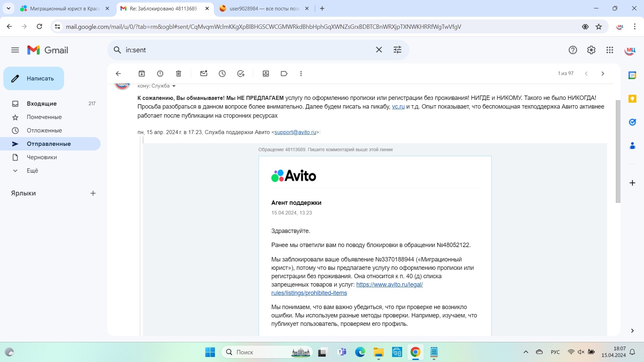
Task: Open Google Keep side panel
Action: pyautogui.click(x=632, y=99)
